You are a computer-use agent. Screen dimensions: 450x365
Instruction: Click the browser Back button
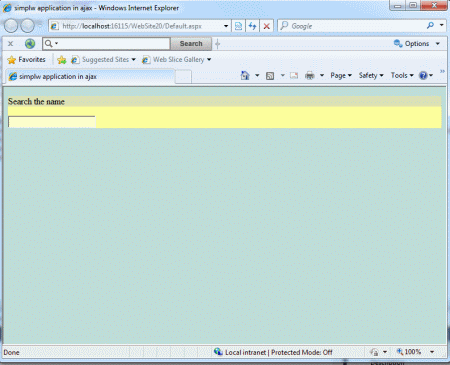11,26
